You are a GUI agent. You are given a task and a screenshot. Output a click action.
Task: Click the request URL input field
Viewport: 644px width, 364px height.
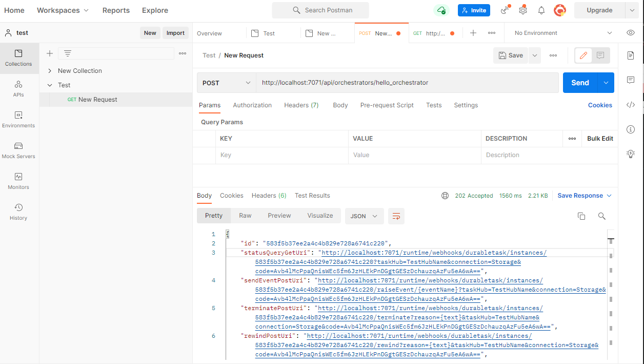(x=408, y=83)
